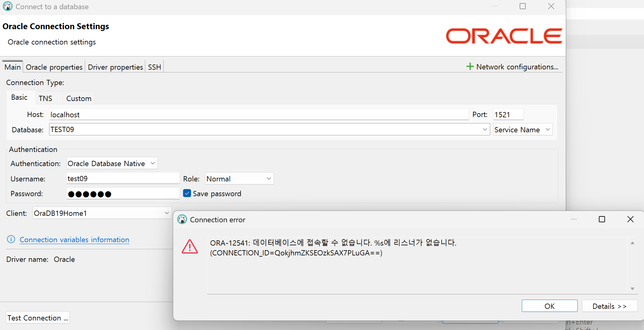This screenshot has height=330, width=644.
Task: Click the green plus Network configurations icon
Action: tap(470, 67)
